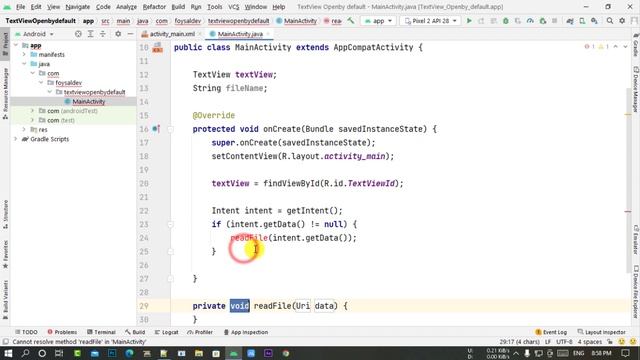Open the Attach Debugger to Android Process icon
The height and width of the screenshot is (360, 640).
pyautogui.click(x=542, y=21)
